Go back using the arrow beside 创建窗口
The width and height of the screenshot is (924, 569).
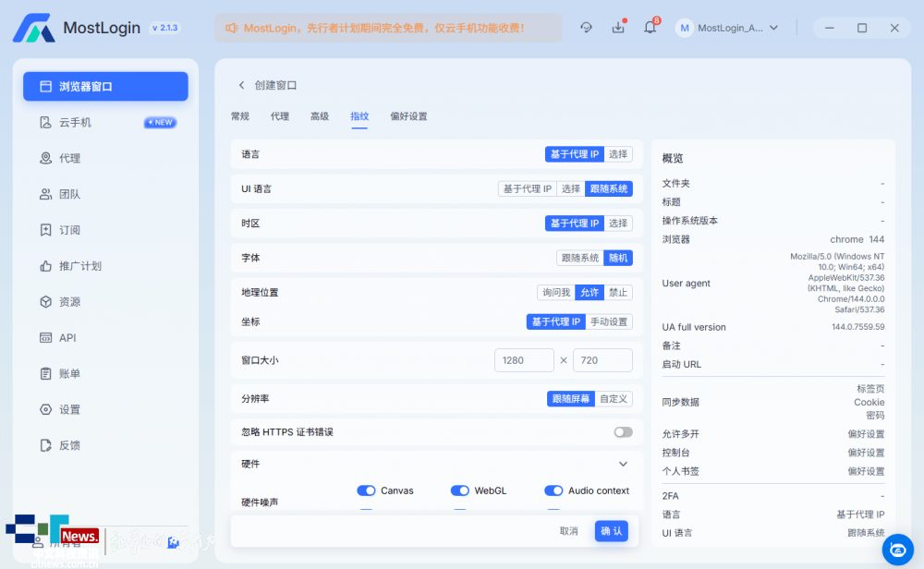coord(242,85)
